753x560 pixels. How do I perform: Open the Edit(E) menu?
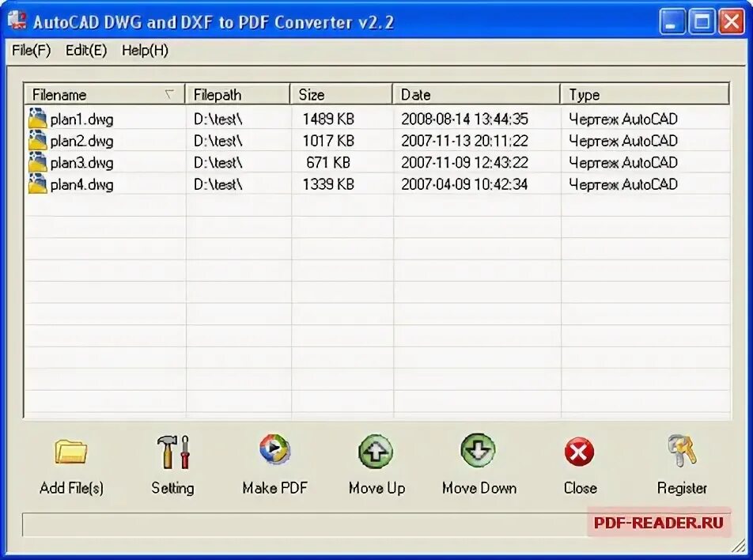click(86, 51)
